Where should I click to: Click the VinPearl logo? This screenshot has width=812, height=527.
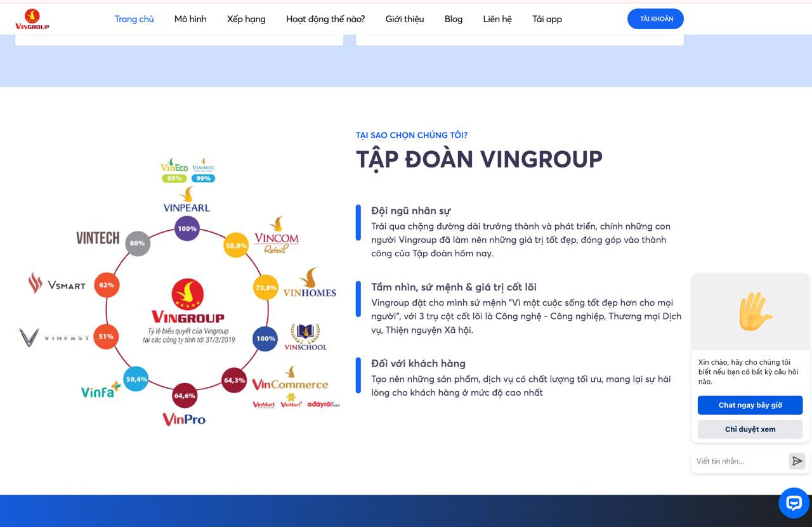tap(187, 200)
